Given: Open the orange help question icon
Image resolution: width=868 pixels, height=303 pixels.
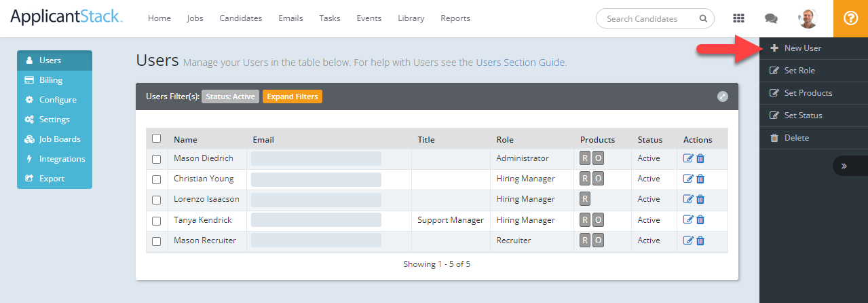Looking at the screenshot, I should click(850, 18).
